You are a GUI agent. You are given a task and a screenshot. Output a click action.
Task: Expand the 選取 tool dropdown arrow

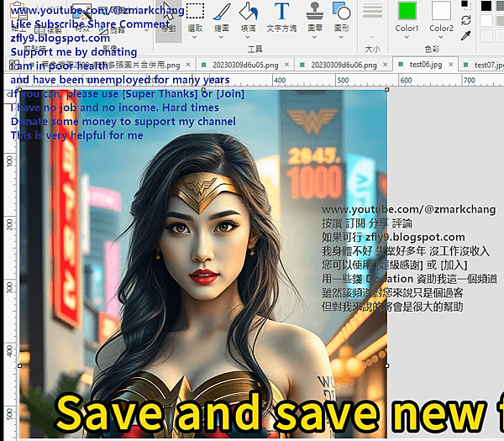click(195, 37)
